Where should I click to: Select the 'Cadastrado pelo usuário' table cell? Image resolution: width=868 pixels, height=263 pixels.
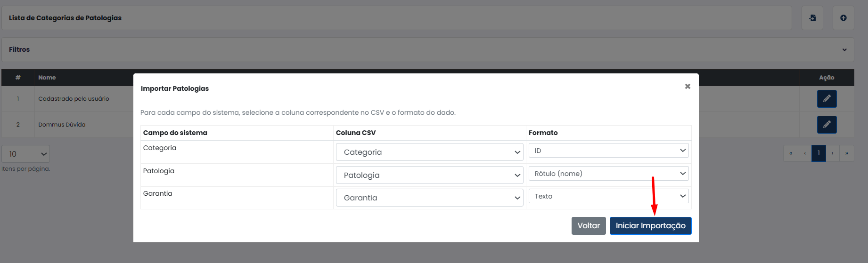[74, 99]
